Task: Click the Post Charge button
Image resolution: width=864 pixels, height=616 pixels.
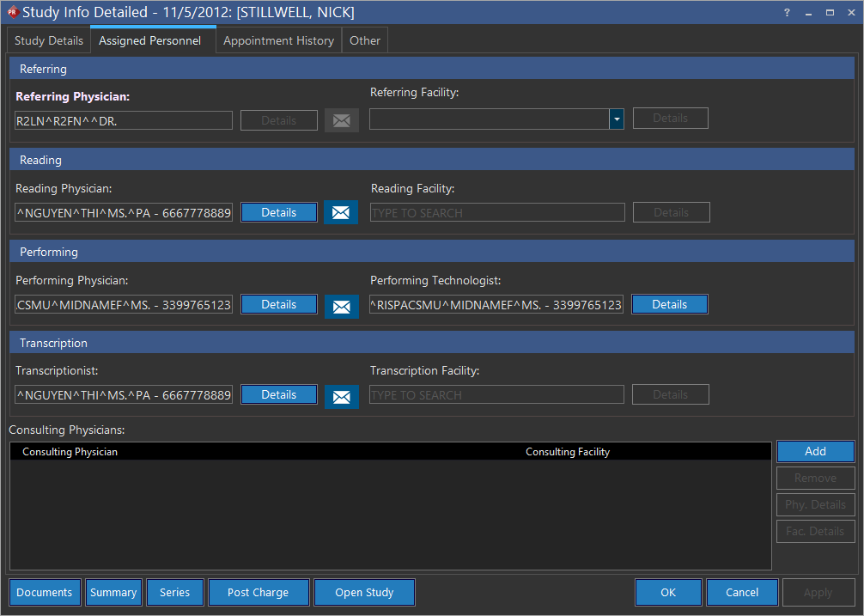Action: pos(258,592)
